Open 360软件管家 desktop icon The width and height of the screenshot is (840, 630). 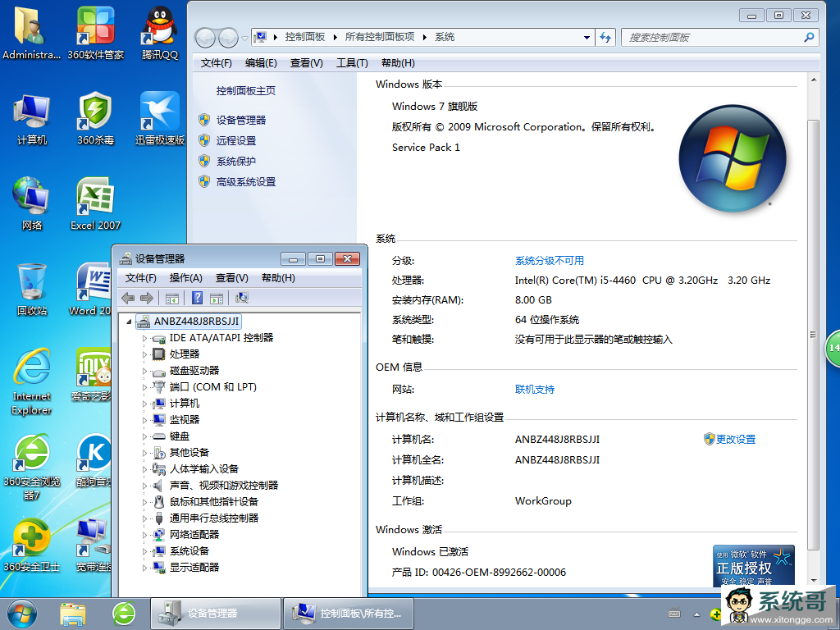95,32
